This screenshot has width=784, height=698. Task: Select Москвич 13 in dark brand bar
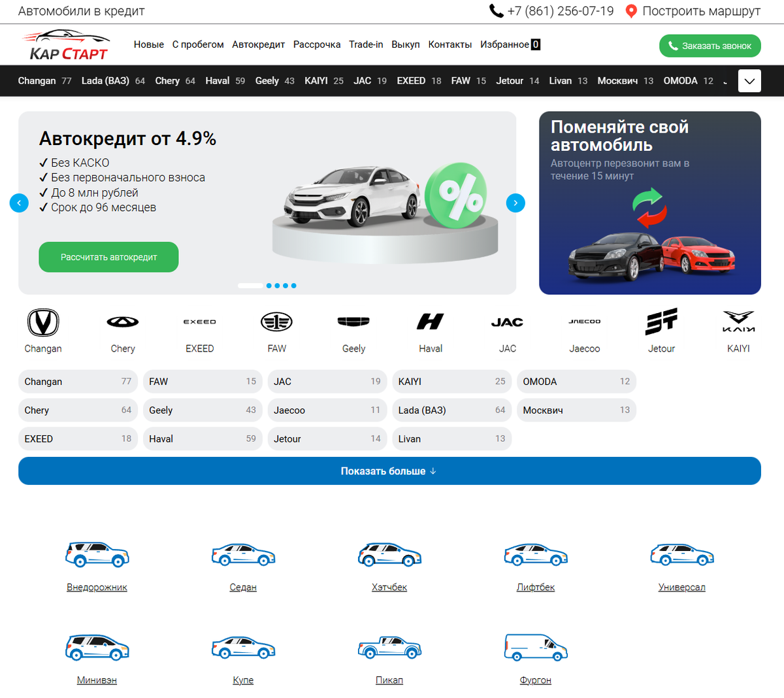coord(625,81)
